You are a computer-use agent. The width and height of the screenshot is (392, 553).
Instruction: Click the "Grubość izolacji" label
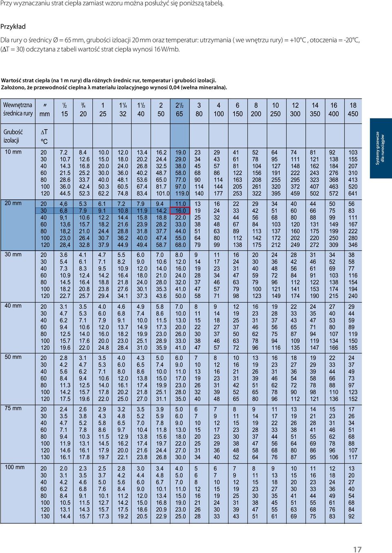[x=13, y=136]
